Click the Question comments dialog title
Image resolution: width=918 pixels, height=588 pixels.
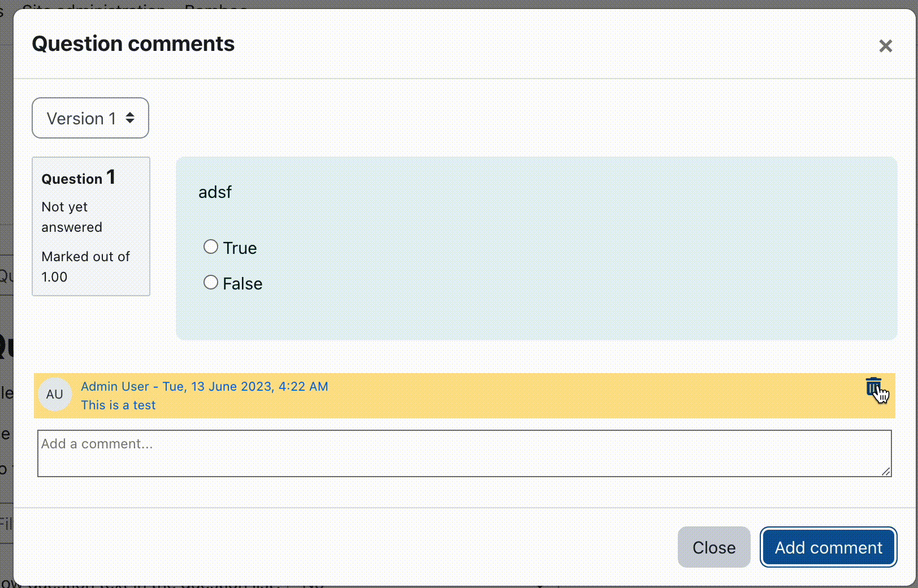133,44
